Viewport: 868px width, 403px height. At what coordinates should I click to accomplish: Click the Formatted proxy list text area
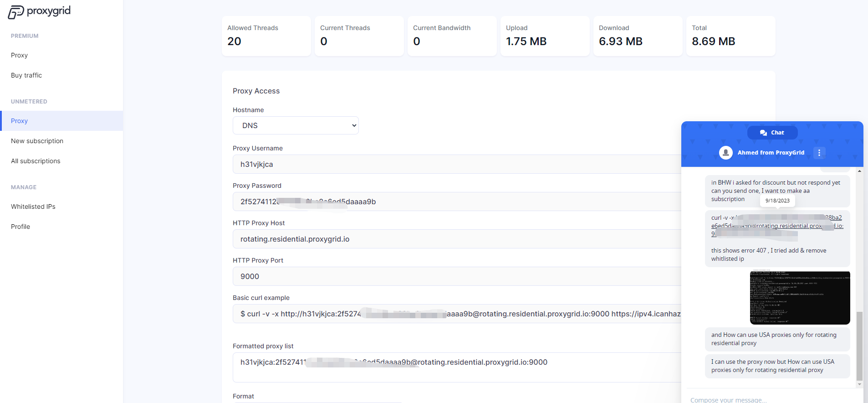click(457, 367)
